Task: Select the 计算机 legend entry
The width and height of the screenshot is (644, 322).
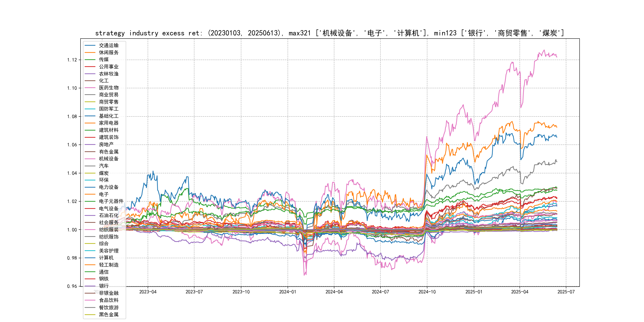Action: (106, 258)
